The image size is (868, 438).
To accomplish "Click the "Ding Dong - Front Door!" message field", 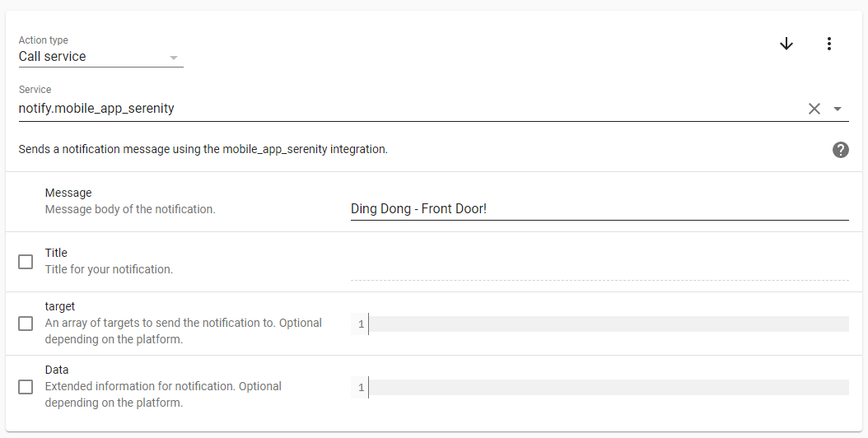I will (x=599, y=209).
